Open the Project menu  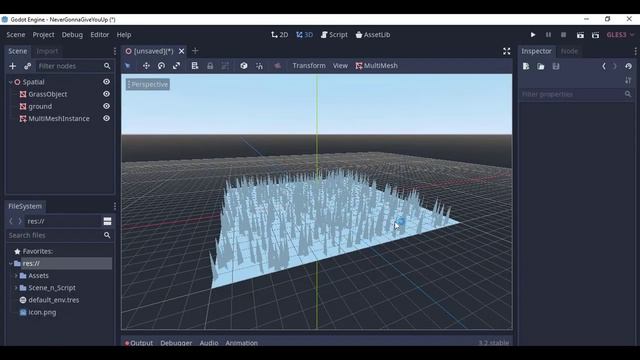[x=43, y=35]
